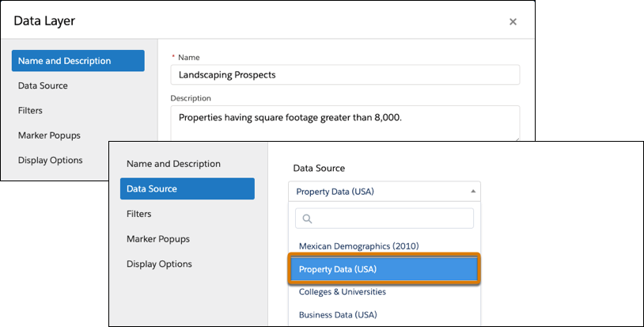Image resolution: width=644 pixels, height=327 pixels.
Task: Click the Description text area
Action: (346, 124)
